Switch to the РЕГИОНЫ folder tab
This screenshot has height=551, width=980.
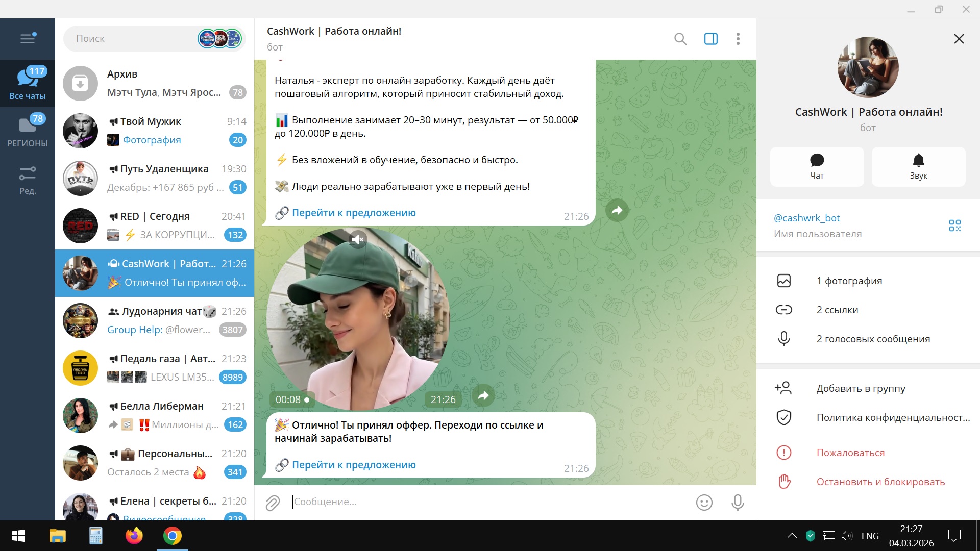pos(28,131)
